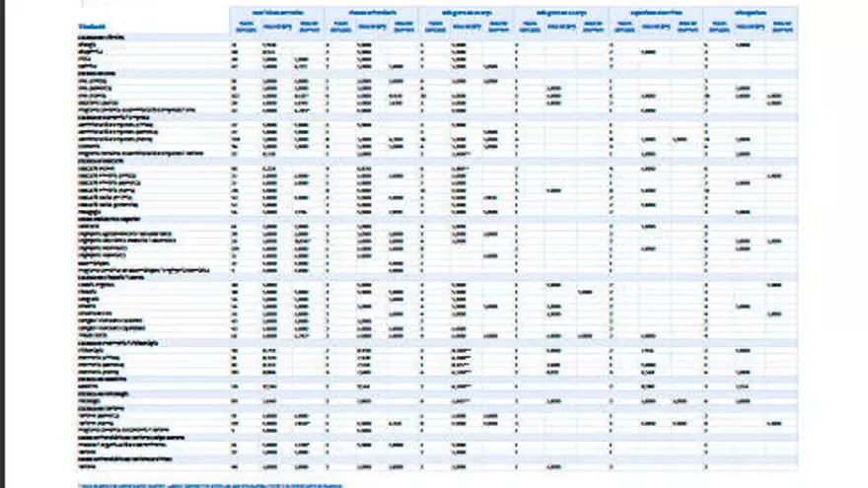This screenshot has height=488, width=868.
Task: Click the blank white margin right of the table
Action: click(833, 246)
